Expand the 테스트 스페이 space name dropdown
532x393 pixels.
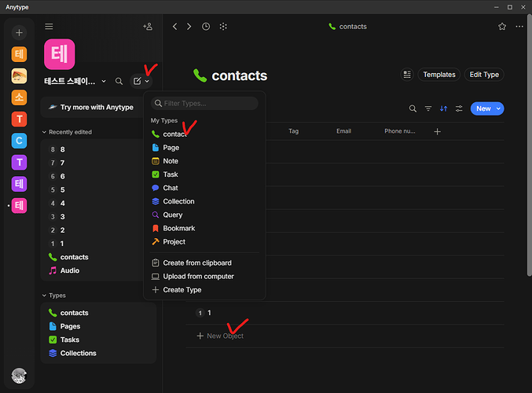click(104, 81)
